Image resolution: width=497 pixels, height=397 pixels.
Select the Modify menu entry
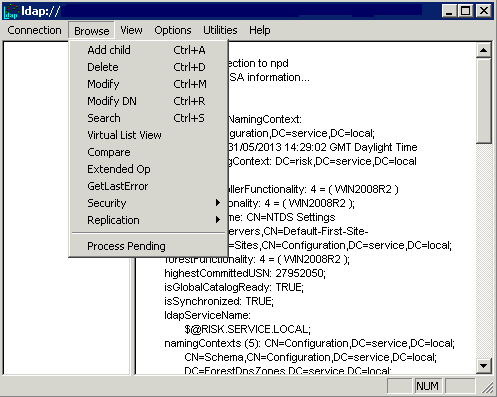coord(148,84)
